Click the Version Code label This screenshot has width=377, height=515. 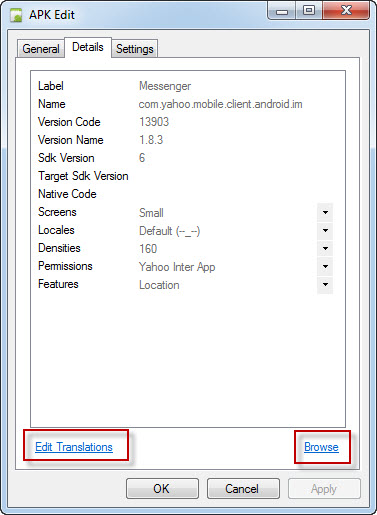[x=69, y=122]
